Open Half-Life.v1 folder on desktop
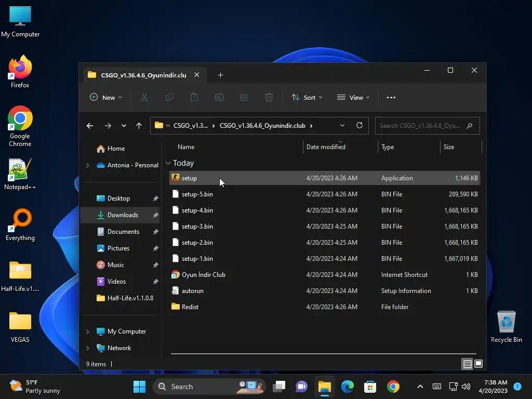Image resolution: width=532 pixels, height=399 pixels. (x=20, y=276)
